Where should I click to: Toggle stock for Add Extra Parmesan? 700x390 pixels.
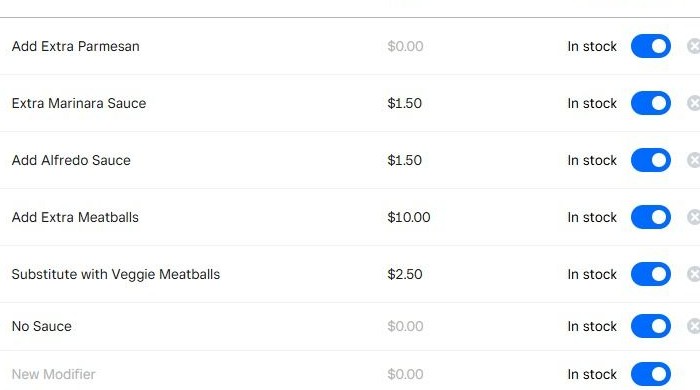point(650,46)
